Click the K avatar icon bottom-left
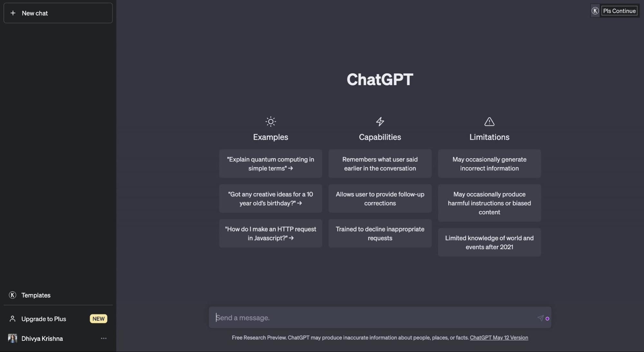This screenshot has width=644, height=352. click(12, 295)
